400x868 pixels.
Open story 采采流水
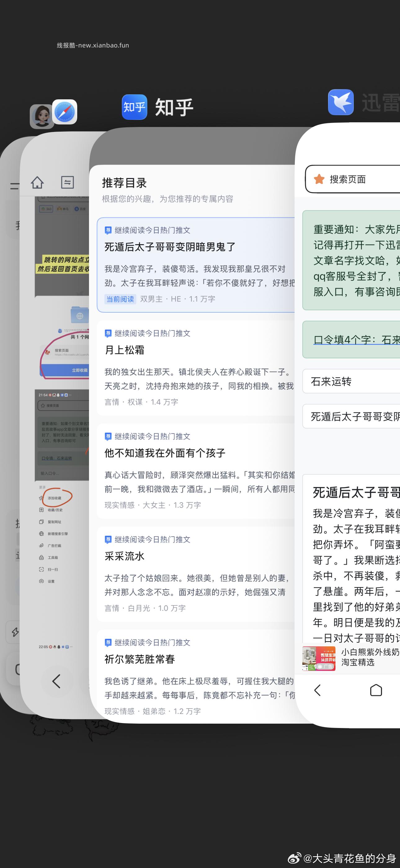tap(196, 574)
